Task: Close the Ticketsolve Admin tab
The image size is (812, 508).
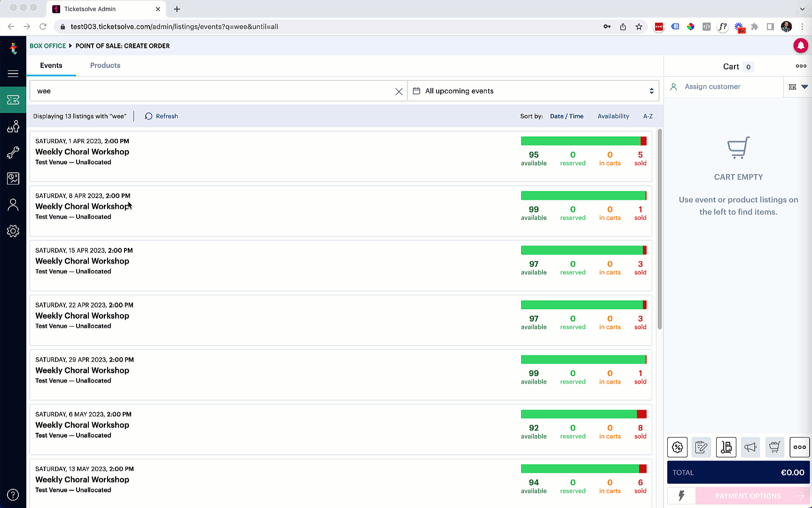Action: pos(158,9)
